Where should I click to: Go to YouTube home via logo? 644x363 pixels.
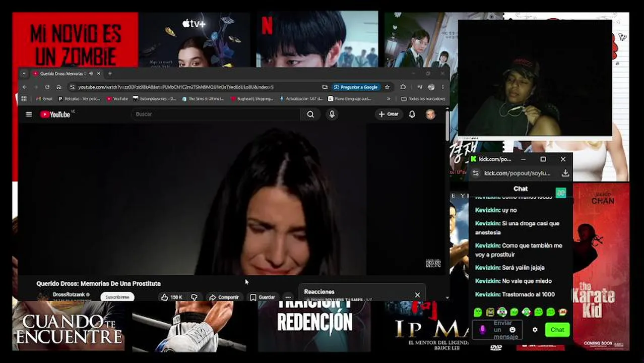click(55, 114)
